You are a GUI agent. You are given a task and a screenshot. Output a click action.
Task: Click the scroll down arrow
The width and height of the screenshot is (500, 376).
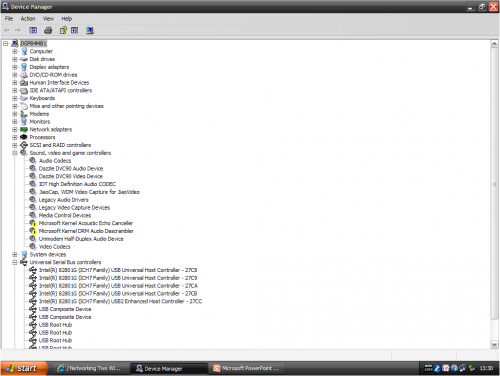click(494, 344)
